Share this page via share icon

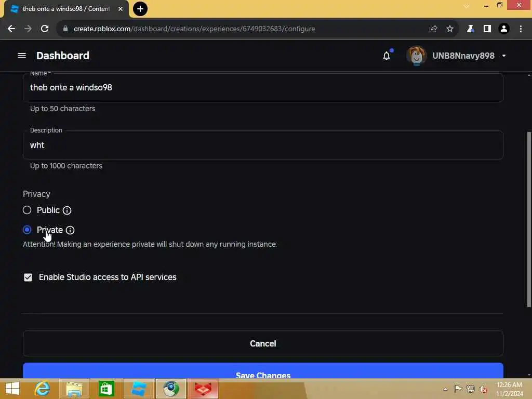pos(433,29)
